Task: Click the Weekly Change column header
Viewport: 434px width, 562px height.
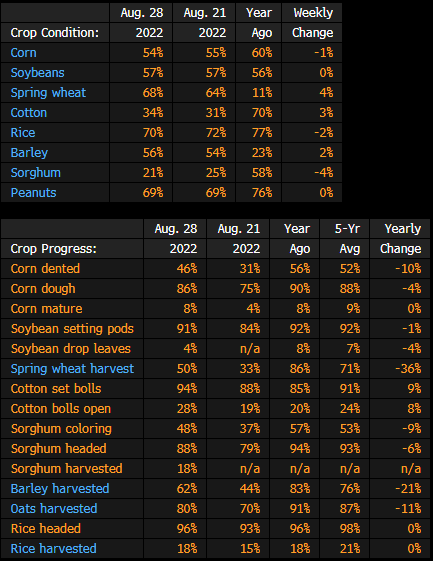Action: pos(313,23)
